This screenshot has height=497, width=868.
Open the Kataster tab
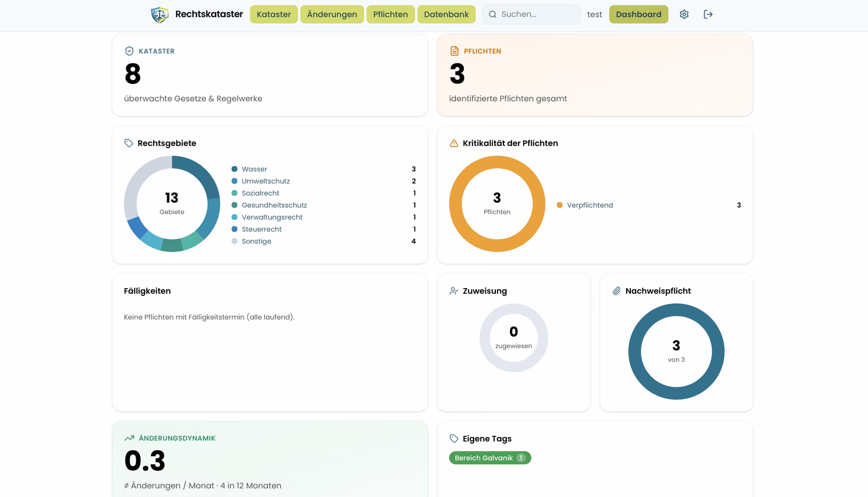(x=274, y=15)
